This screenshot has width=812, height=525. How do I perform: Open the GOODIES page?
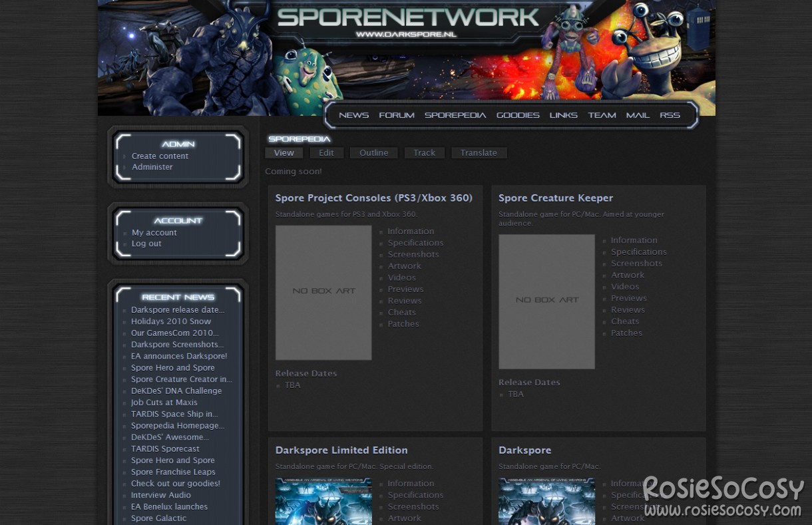point(518,115)
